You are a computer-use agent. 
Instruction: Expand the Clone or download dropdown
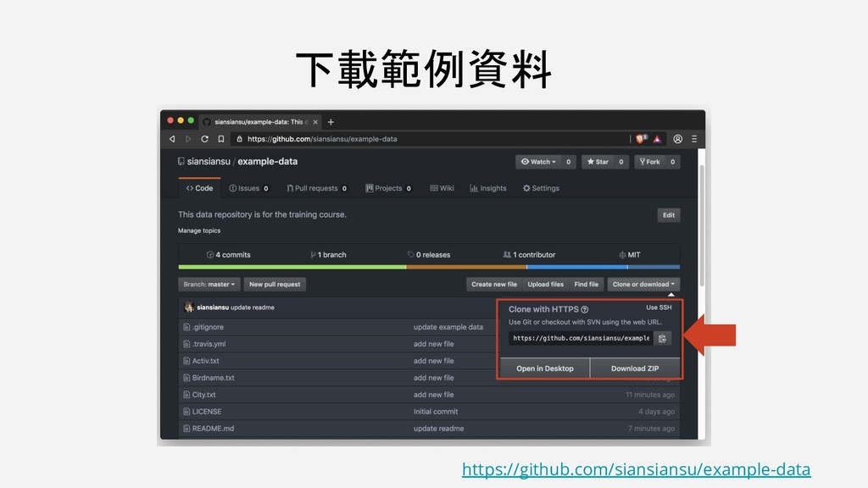point(643,285)
